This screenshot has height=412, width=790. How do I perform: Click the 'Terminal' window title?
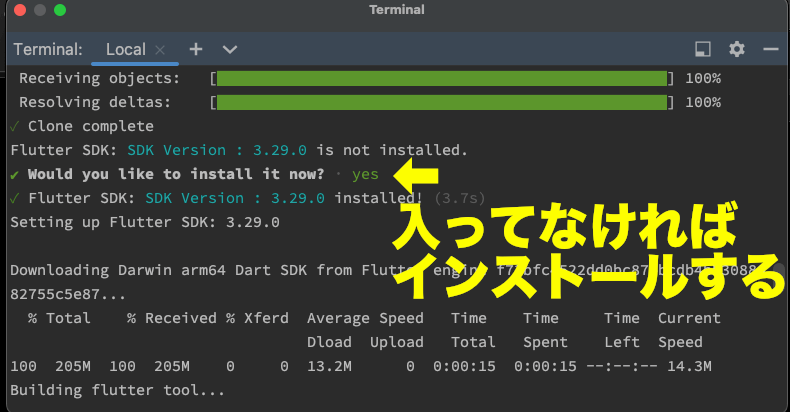point(397,10)
